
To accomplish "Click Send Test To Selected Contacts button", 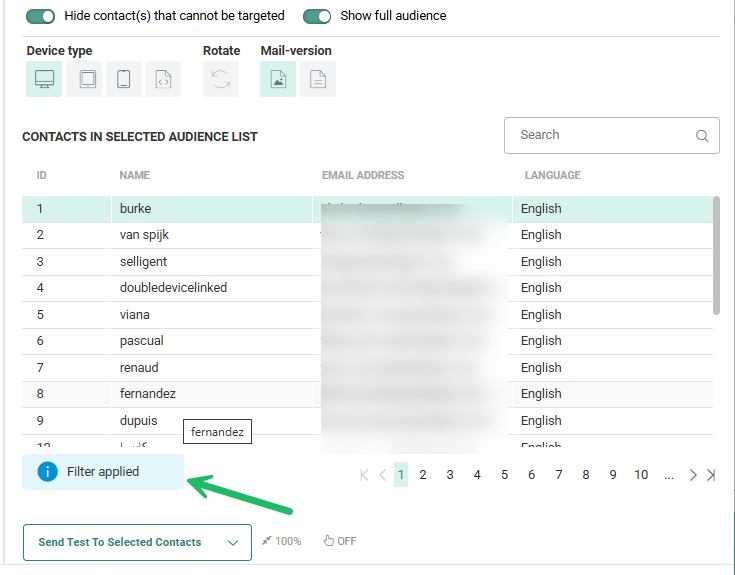I will (120, 543).
